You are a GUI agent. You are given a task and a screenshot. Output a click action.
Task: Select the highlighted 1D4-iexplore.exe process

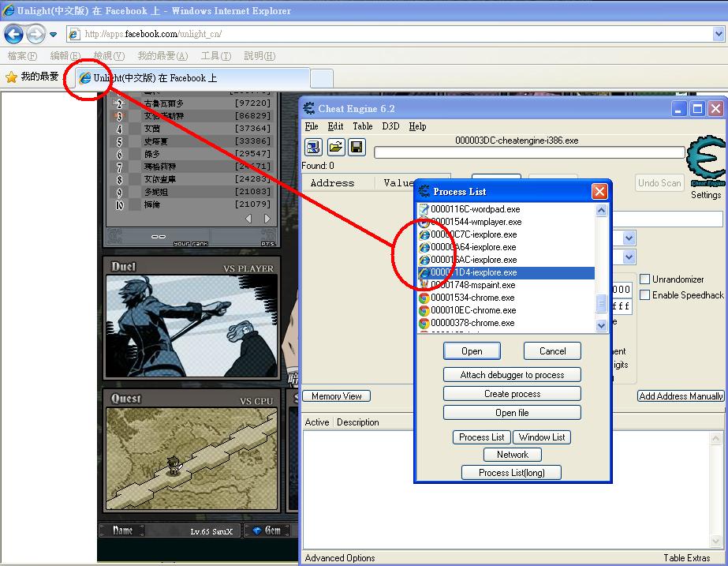click(506, 272)
